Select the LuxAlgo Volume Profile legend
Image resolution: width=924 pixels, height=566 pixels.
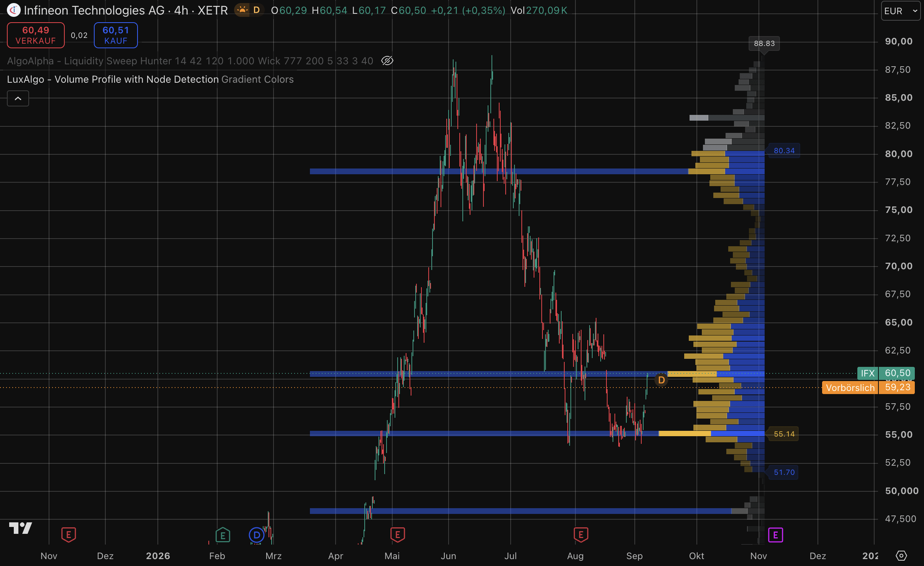[150, 79]
